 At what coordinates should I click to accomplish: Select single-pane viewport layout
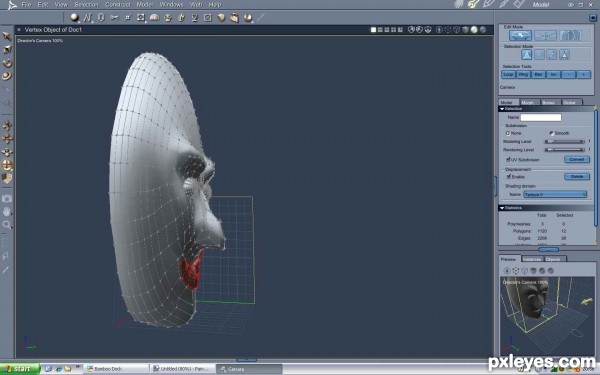tap(373, 30)
